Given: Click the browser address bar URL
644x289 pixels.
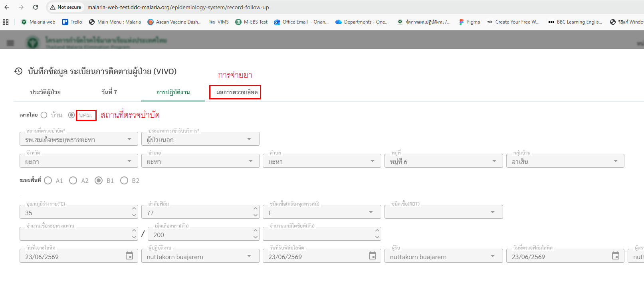Looking at the screenshot, I should click(x=178, y=7).
